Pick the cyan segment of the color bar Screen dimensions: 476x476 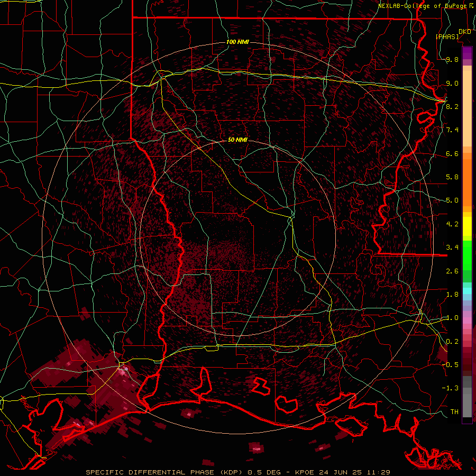tap(467, 291)
